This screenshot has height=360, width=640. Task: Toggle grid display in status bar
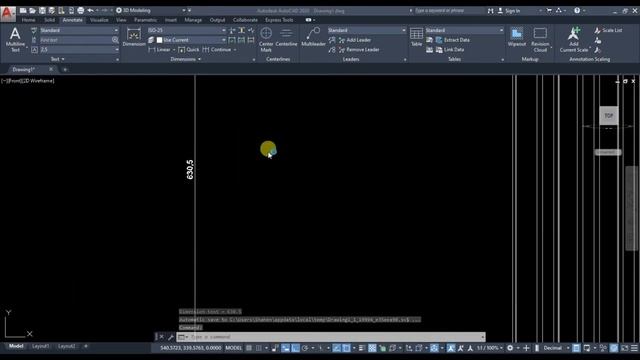point(249,348)
